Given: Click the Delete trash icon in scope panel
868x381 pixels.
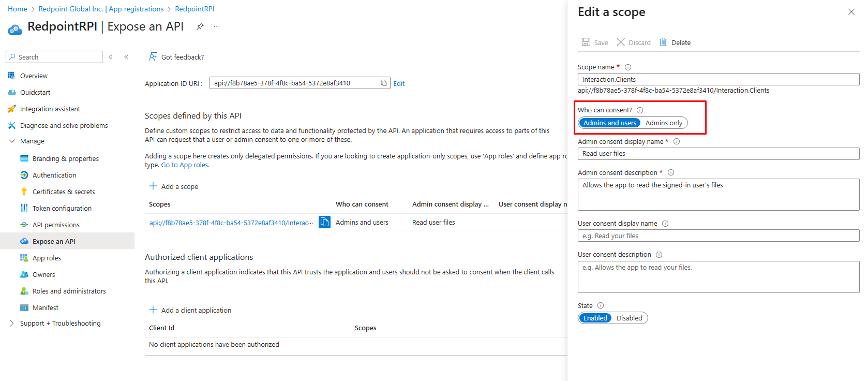Looking at the screenshot, I should (663, 42).
